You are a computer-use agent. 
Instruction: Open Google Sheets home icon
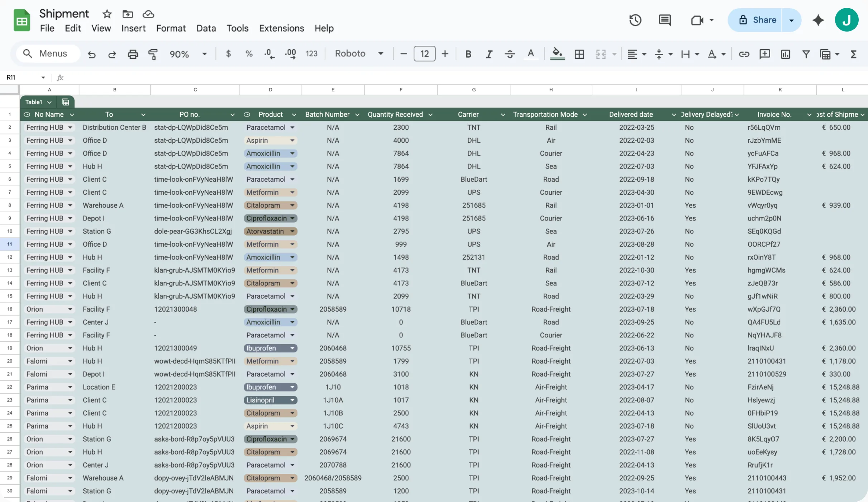click(22, 20)
